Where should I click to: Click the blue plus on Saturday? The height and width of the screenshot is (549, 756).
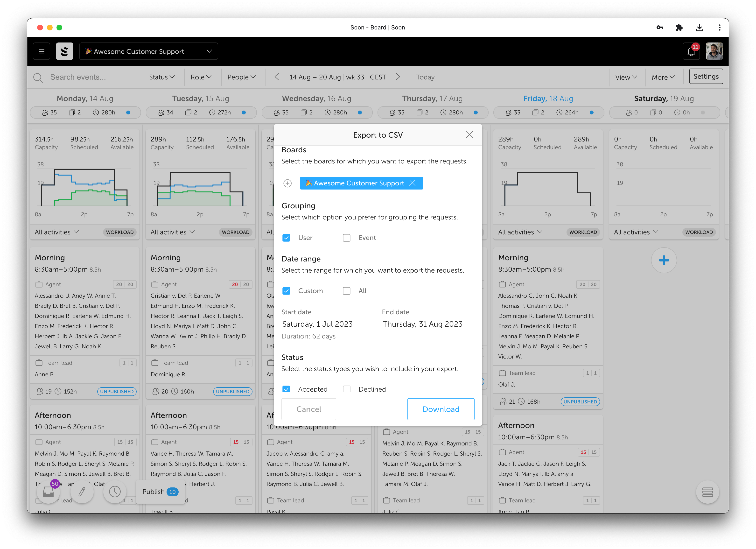tap(664, 260)
